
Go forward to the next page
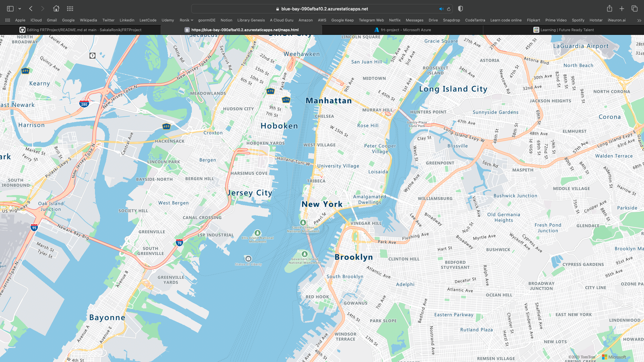(x=43, y=9)
